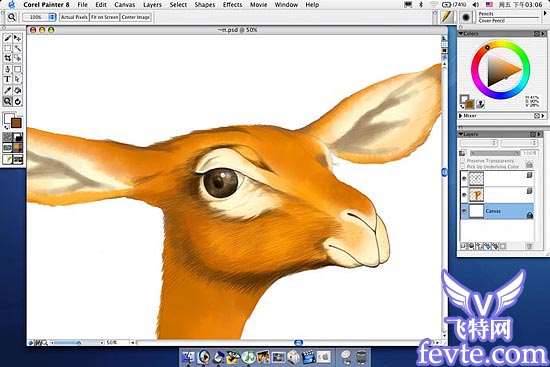The image size is (550, 367).
Task: Open the Colors panel options arrow
Action: point(543,34)
